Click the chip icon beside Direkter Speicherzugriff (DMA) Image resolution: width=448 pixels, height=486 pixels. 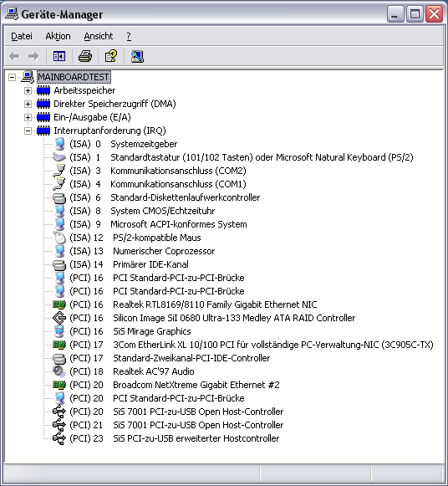point(43,104)
